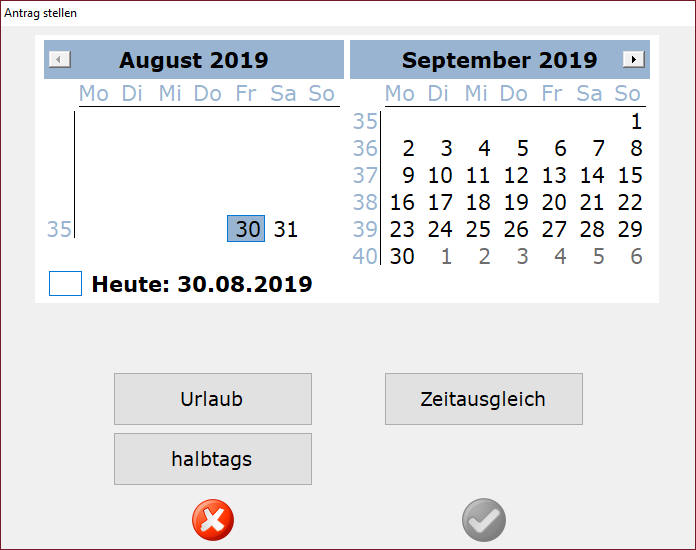
Task: Select September 25 in the calendar
Action: (478, 229)
